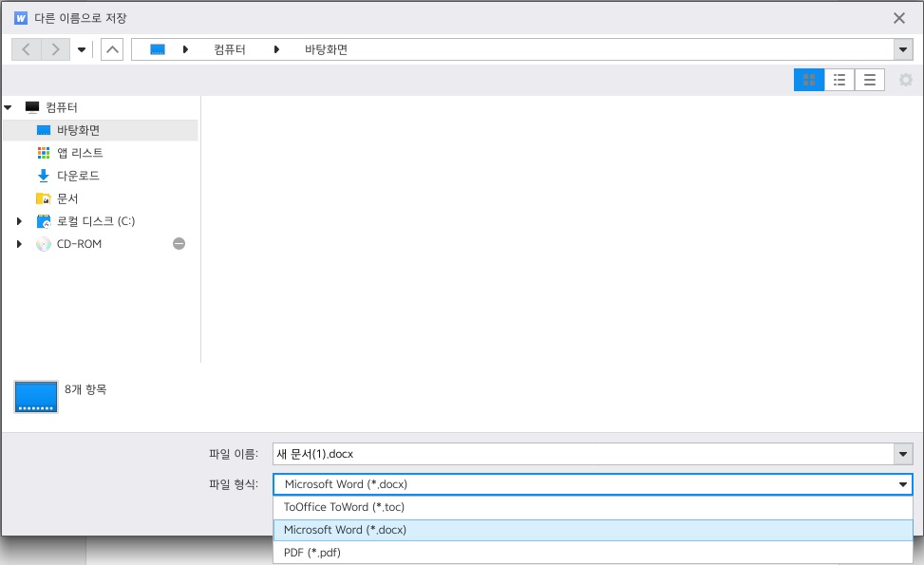
Task: Click the blue desktop icon in path bar
Action: coord(158,49)
